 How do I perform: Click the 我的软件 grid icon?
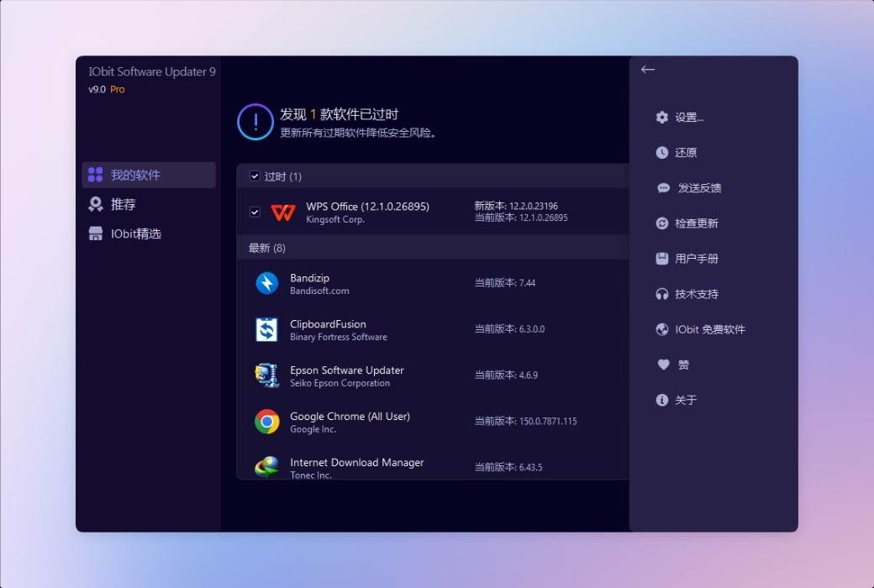pyautogui.click(x=95, y=175)
